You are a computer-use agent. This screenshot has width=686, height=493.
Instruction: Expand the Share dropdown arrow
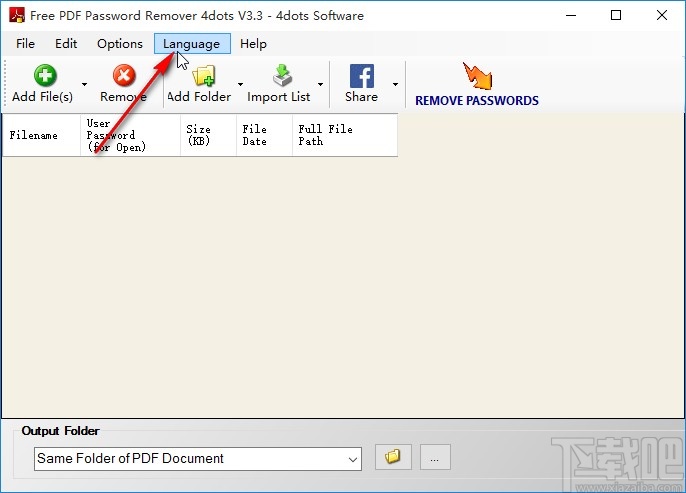tap(395, 84)
